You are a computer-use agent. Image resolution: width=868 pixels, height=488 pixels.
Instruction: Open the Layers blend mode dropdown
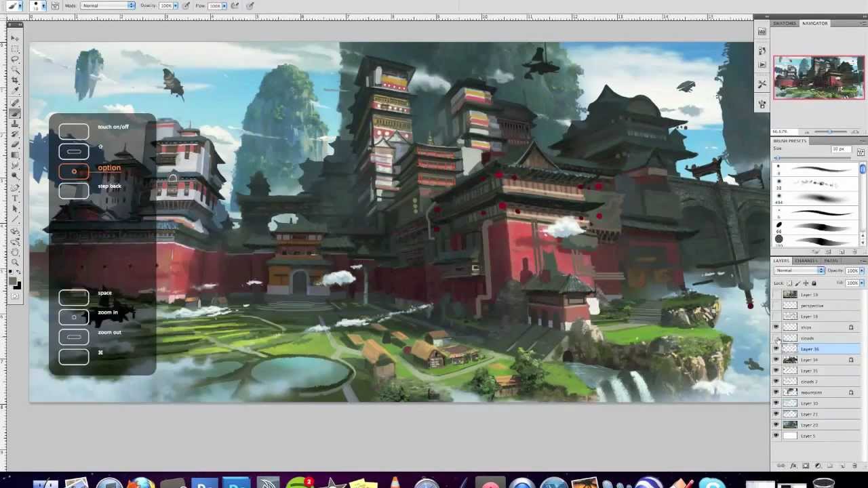tap(800, 270)
